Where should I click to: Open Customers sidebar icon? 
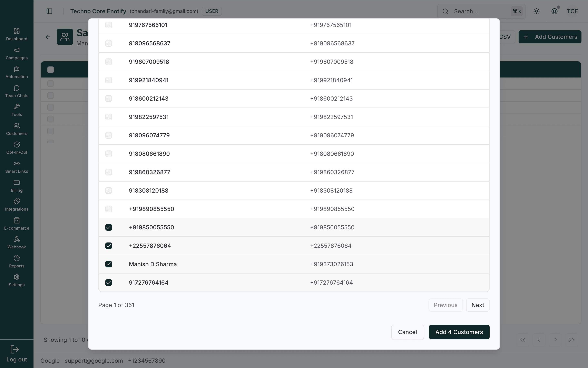(x=17, y=126)
